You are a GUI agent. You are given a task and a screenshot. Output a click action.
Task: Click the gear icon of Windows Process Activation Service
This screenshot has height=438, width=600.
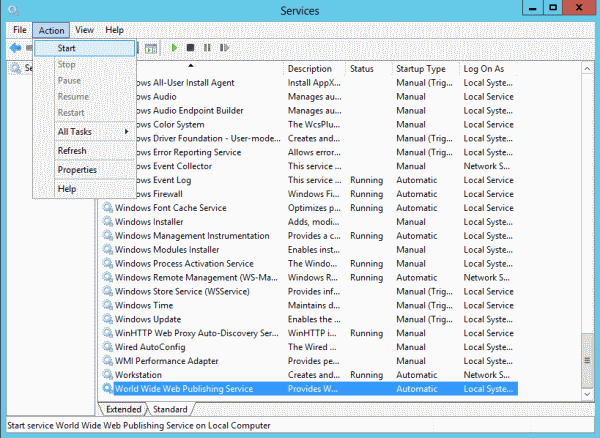click(x=108, y=263)
